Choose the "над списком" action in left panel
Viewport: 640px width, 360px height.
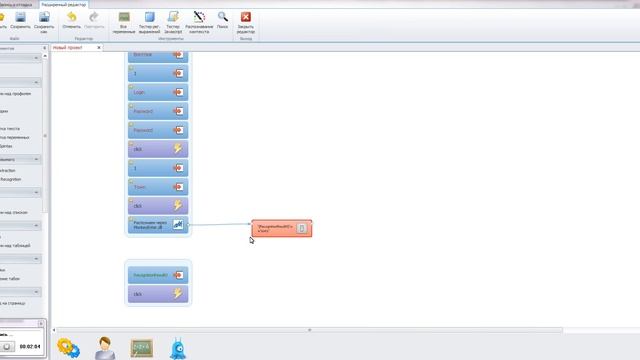point(14,212)
